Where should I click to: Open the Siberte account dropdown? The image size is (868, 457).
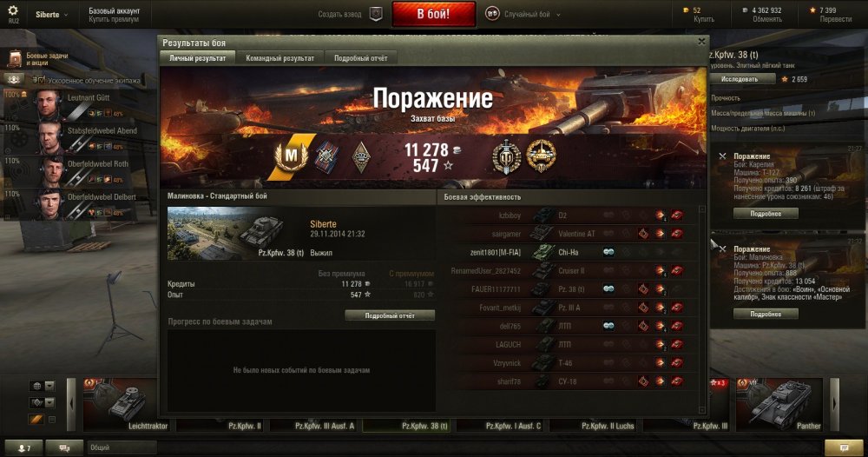pos(51,15)
